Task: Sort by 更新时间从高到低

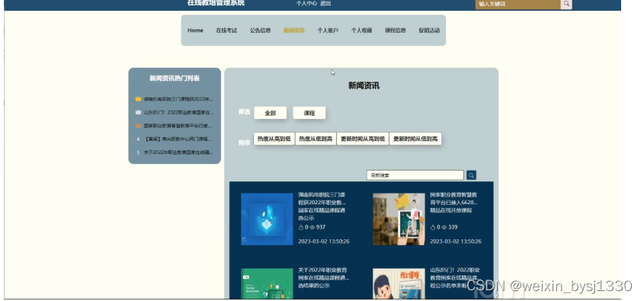Action: (x=363, y=139)
